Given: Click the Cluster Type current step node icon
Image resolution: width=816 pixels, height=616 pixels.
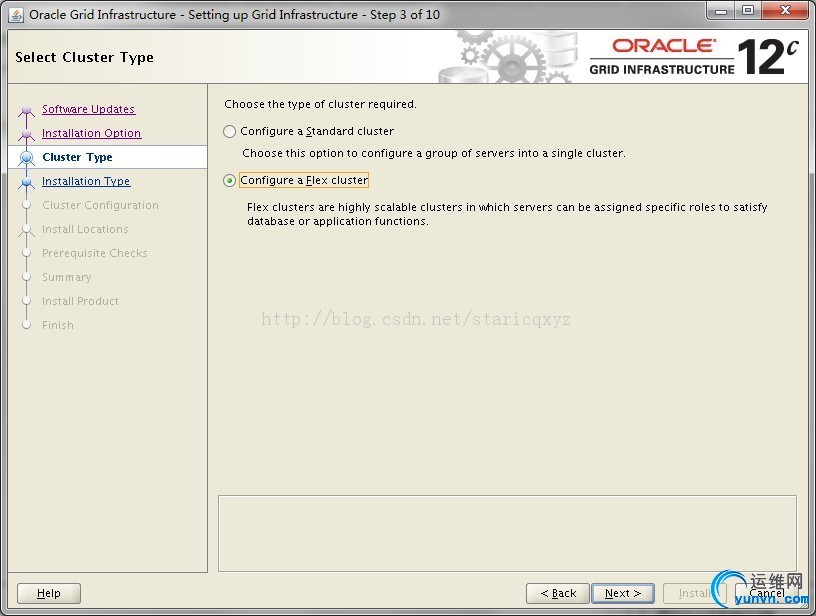Looking at the screenshot, I should pos(27,157).
